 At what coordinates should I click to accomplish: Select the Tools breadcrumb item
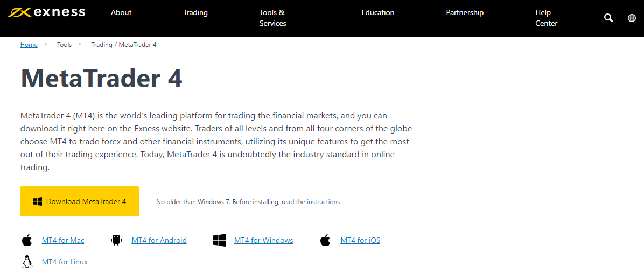click(64, 45)
